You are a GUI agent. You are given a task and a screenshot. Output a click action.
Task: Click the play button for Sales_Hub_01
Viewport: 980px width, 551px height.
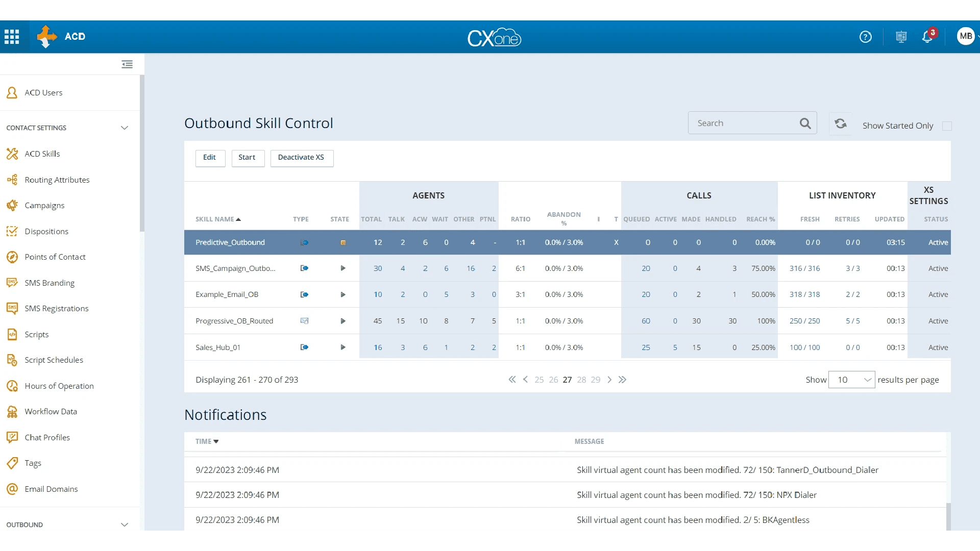coord(342,347)
